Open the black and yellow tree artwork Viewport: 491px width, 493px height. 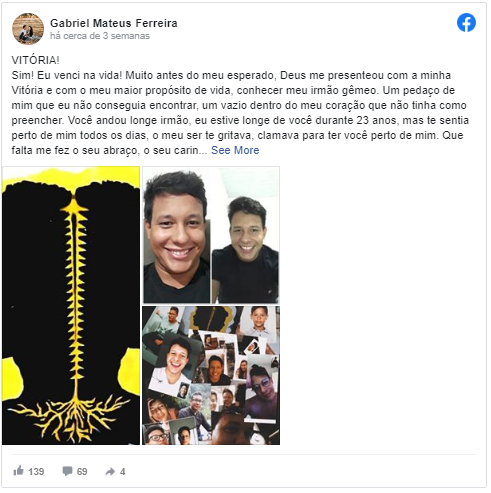(71, 305)
